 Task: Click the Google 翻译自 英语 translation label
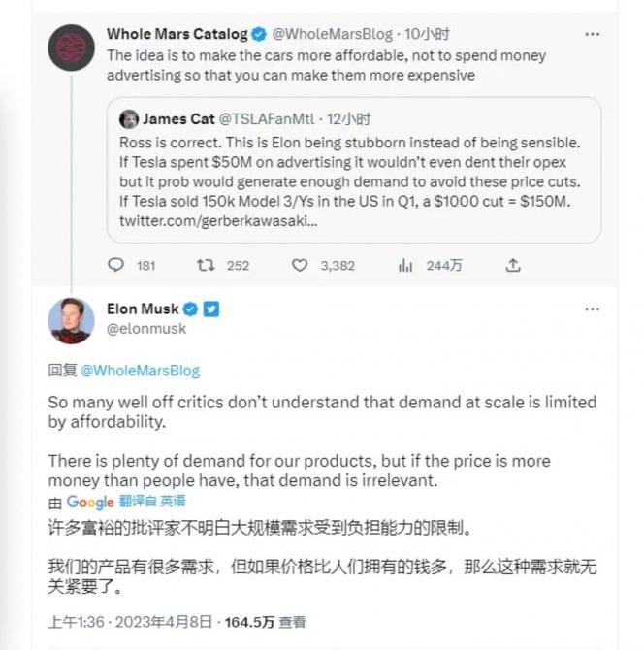126,502
